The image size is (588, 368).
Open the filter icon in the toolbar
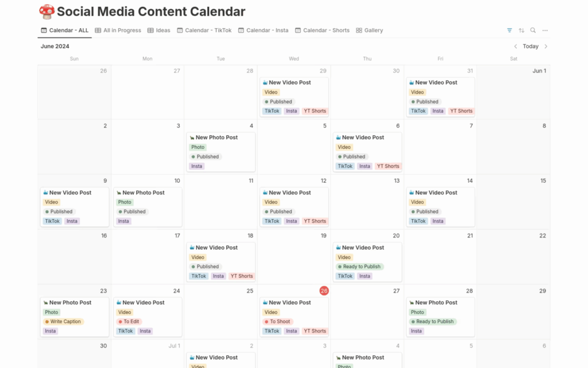click(509, 30)
